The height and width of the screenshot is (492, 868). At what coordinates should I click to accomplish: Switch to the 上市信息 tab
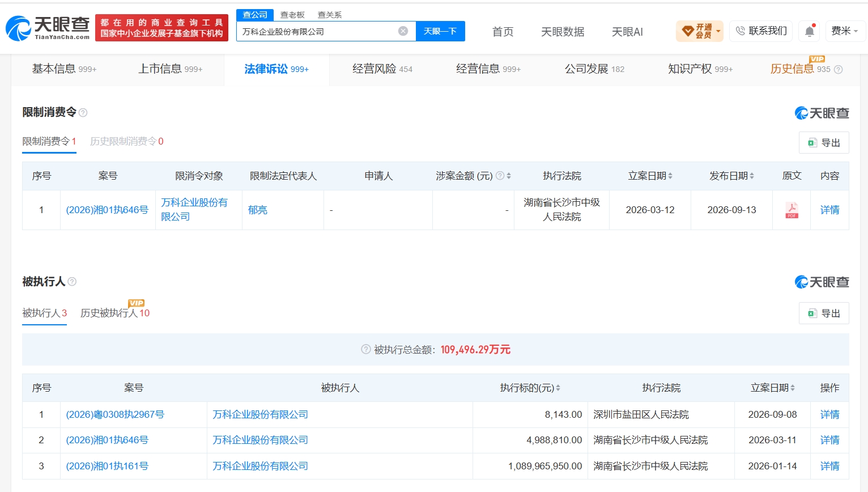[x=171, y=69]
